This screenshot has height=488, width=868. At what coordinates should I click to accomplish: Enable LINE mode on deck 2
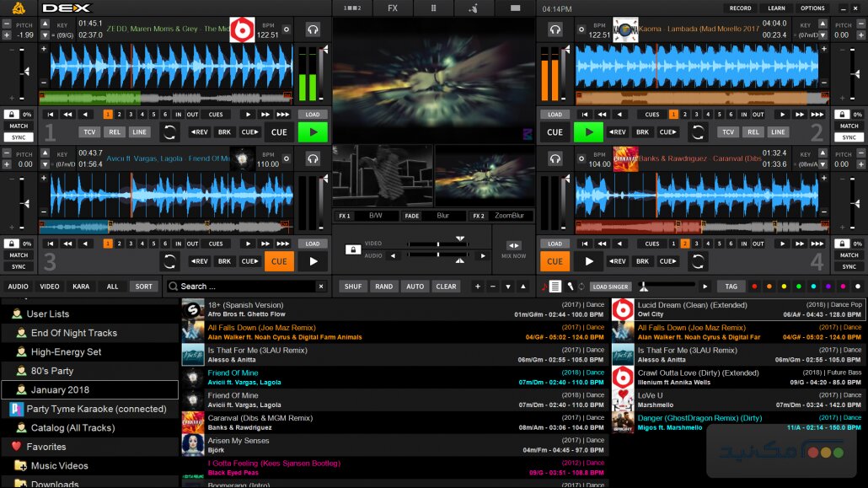coord(777,131)
